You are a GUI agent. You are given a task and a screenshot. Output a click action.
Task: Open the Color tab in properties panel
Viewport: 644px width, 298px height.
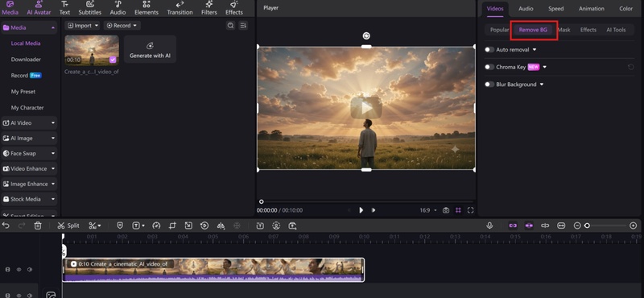(626, 9)
